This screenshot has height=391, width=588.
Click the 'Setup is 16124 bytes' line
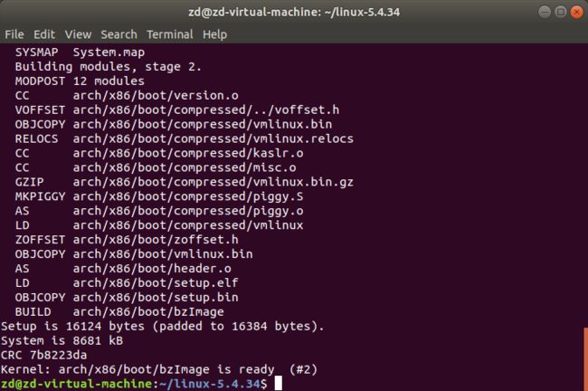(163, 327)
